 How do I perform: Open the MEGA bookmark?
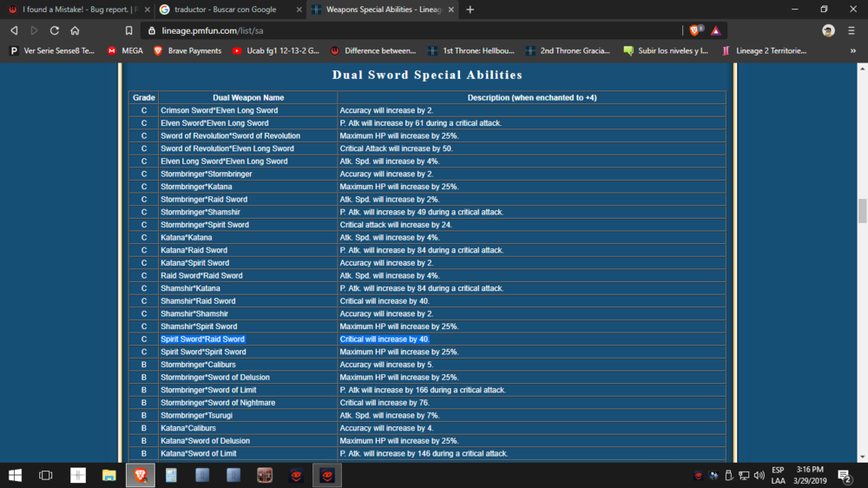click(x=125, y=51)
